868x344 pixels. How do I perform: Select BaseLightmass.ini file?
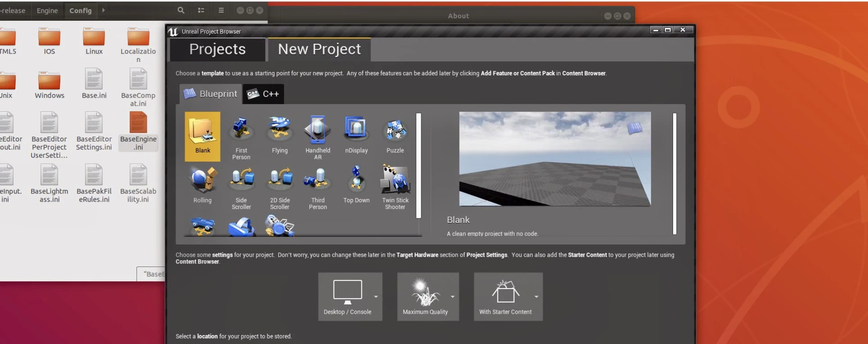[50, 183]
